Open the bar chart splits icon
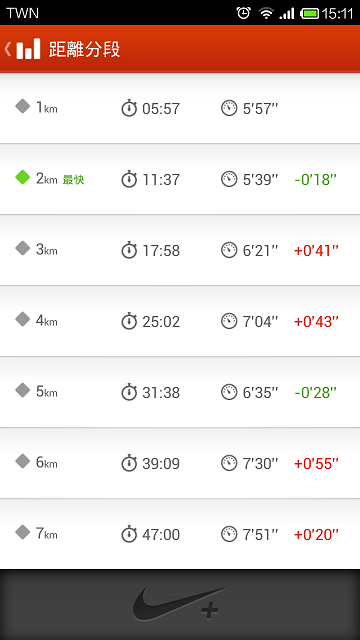The height and width of the screenshot is (640, 360). [x=29, y=49]
